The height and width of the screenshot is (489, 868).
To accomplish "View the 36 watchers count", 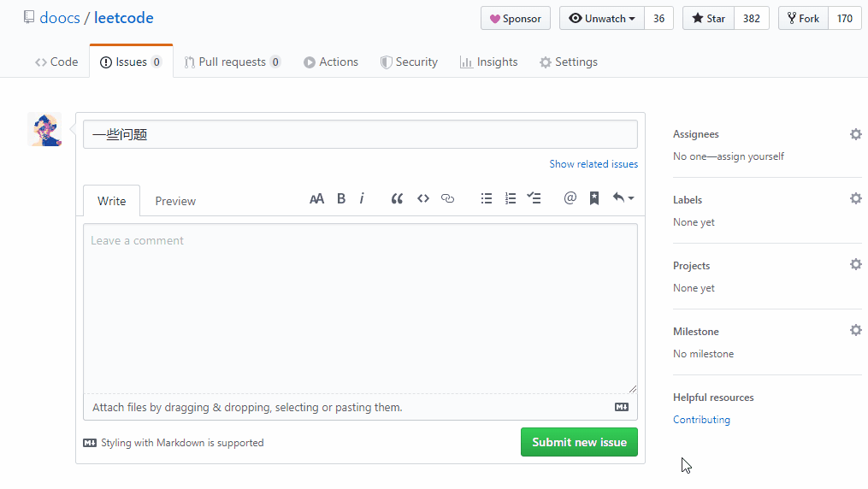I will pyautogui.click(x=658, y=18).
